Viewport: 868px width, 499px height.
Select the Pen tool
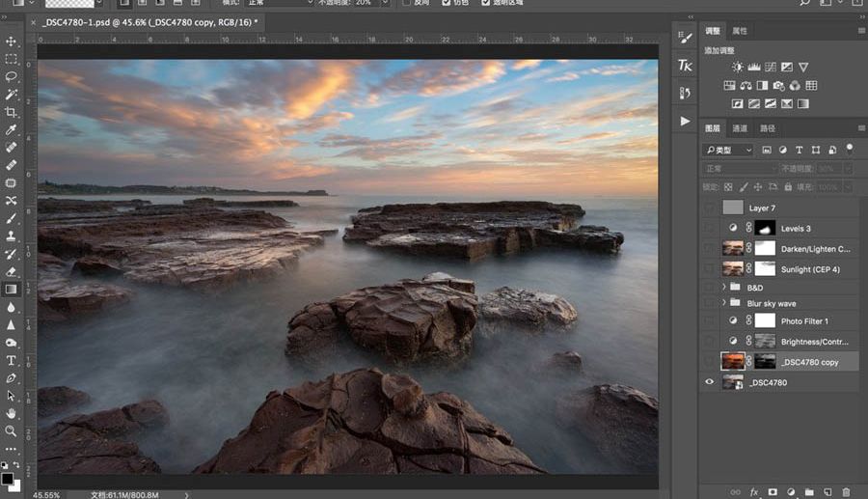(11, 378)
